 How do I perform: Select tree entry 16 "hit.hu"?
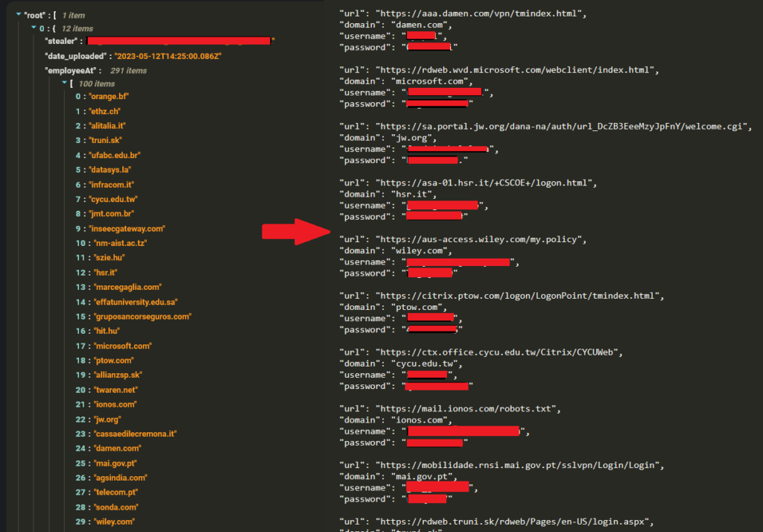pyautogui.click(x=98, y=331)
